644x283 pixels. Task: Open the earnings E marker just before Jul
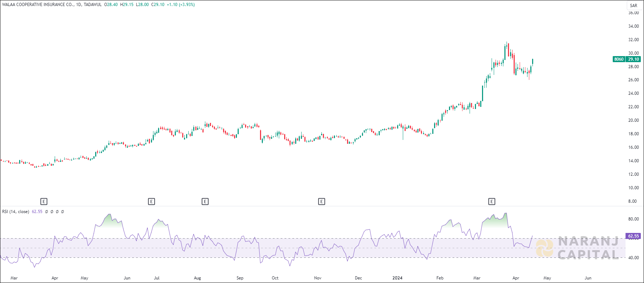[x=151, y=202]
